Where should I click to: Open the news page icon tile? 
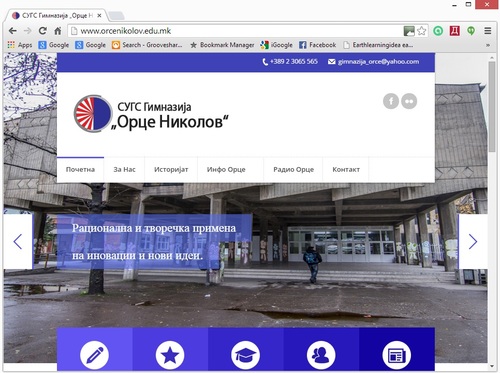397,355
